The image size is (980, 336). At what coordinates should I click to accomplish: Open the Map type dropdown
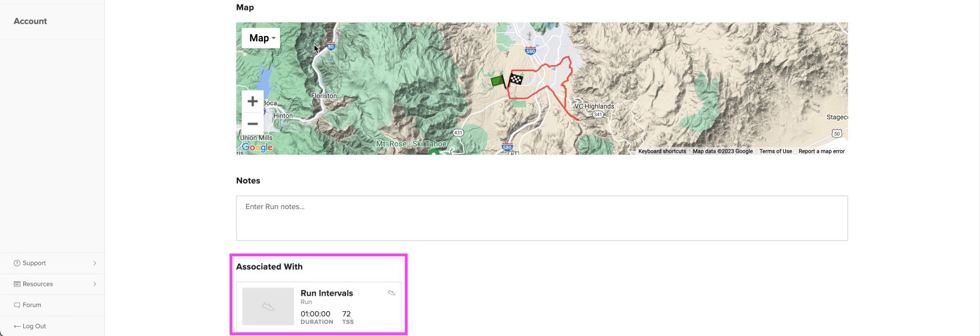(261, 38)
